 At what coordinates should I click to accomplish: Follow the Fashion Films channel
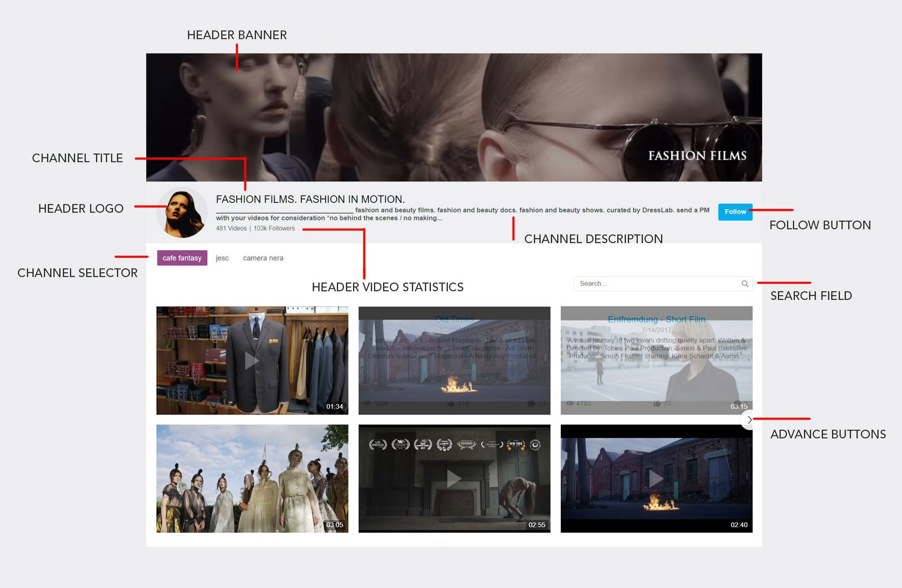735,212
